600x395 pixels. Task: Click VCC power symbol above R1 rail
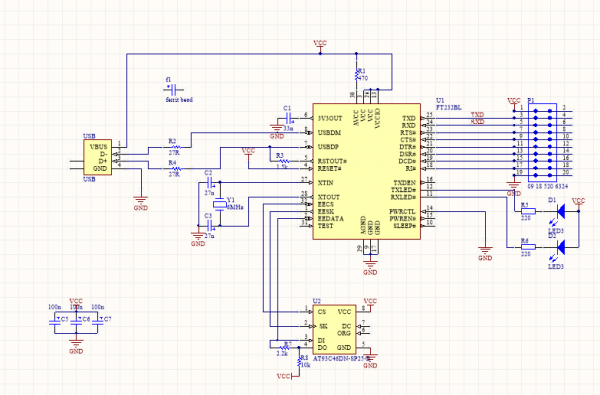tap(320, 46)
